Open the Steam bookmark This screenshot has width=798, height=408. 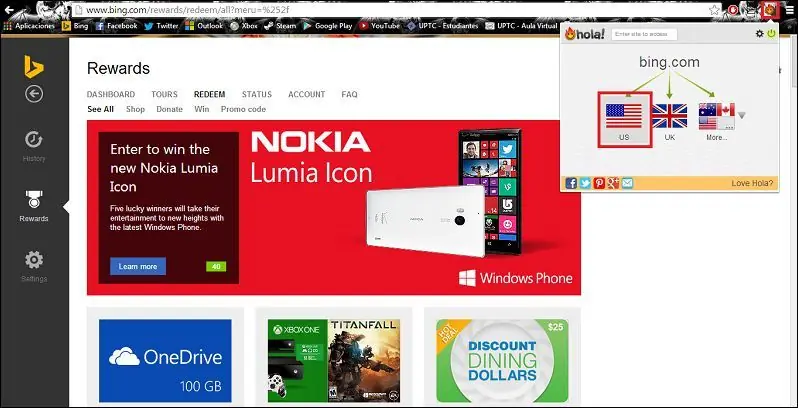point(280,25)
